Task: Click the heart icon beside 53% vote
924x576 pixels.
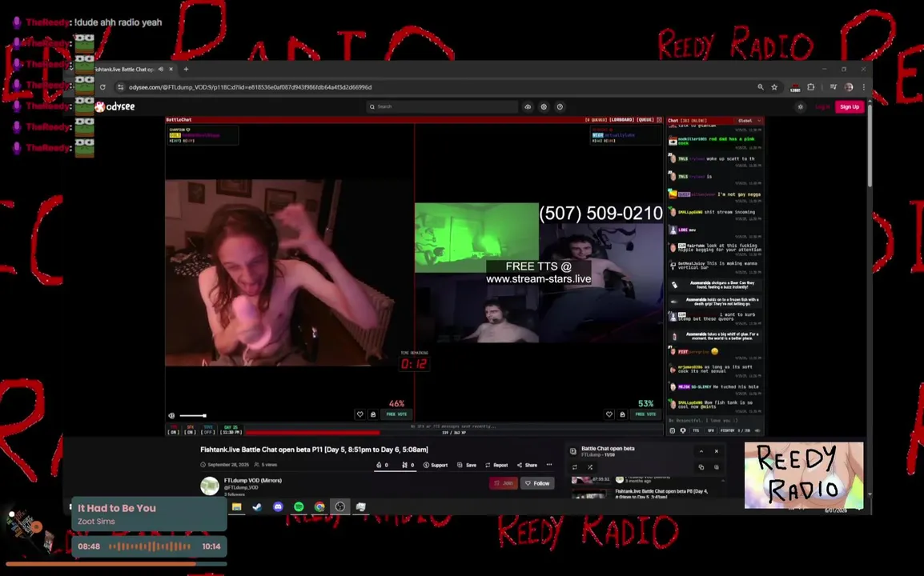Action: [x=609, y=414]
